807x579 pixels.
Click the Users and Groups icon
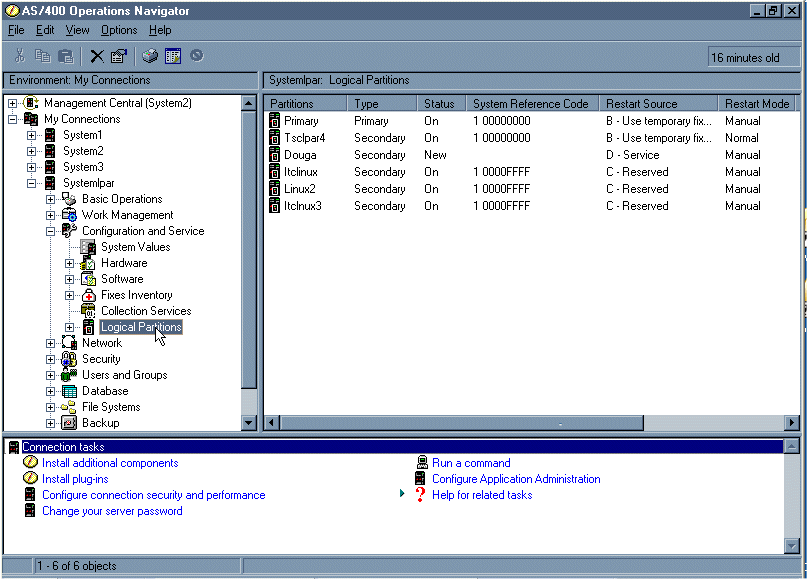click(x=69, y=375)
